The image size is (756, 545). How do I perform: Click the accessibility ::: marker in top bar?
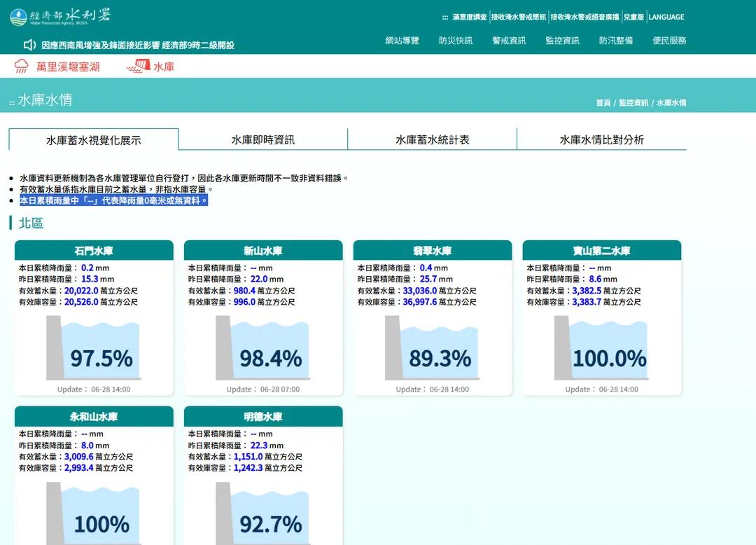pyautogui.click(x=445, y=18)
